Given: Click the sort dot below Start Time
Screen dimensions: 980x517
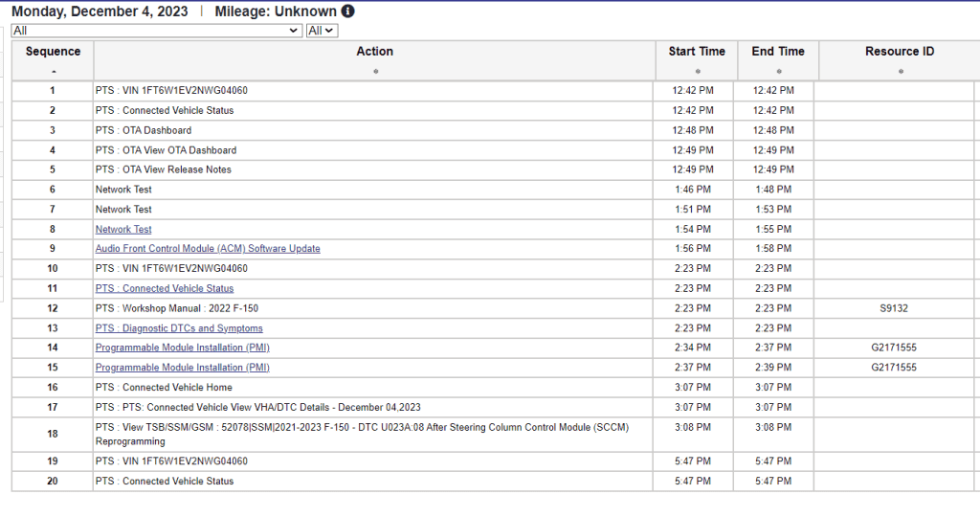Looking at the screenshot, I should pyautogui.click(x=697, y=72).
